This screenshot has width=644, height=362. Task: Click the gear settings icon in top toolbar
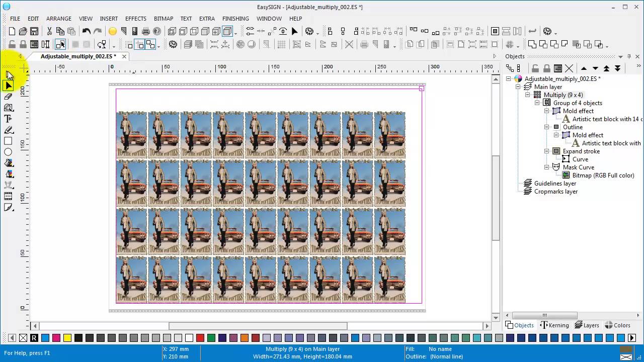click(x=309, y=31)
